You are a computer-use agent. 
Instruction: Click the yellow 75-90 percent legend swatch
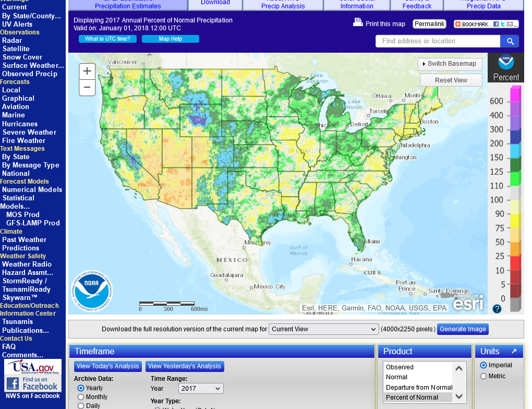(515, 221)
